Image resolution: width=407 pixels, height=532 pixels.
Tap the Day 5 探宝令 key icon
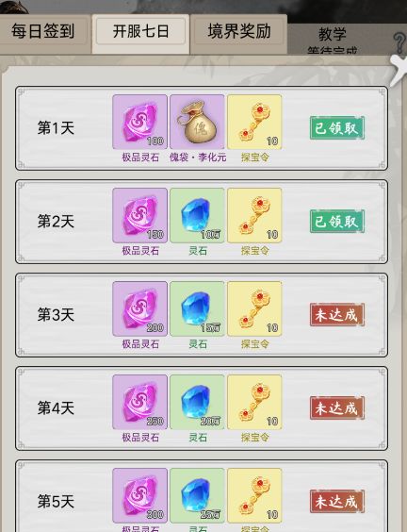254,496
